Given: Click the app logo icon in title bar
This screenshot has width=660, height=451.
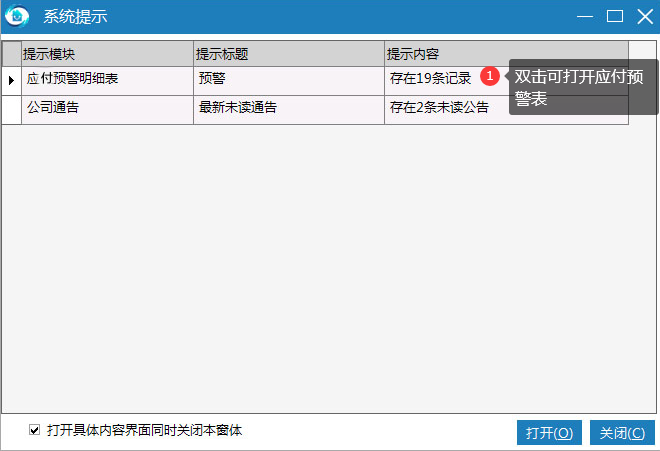Looking at the screenshot, I should (17, 16).
